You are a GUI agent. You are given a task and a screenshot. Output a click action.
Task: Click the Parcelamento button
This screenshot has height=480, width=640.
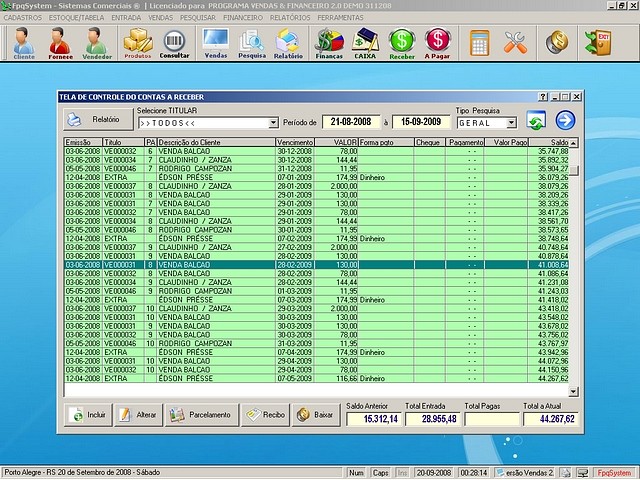coord(202,414)
